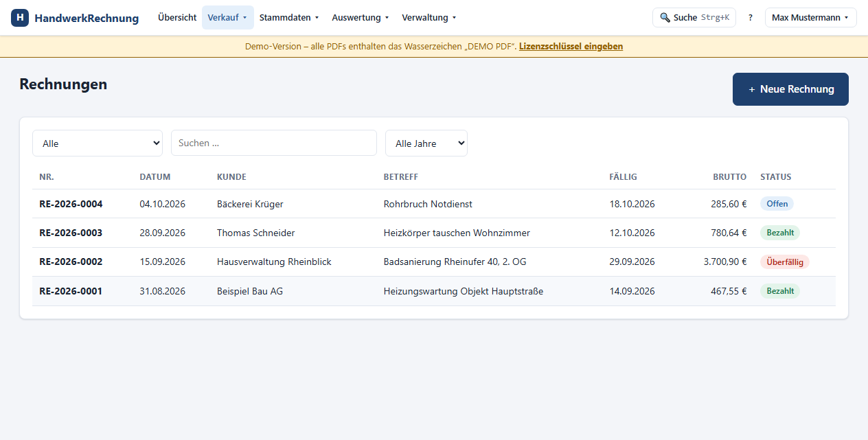
Task: Click the Lizenzschlüssel eingeben link
Action: (571, 47)
